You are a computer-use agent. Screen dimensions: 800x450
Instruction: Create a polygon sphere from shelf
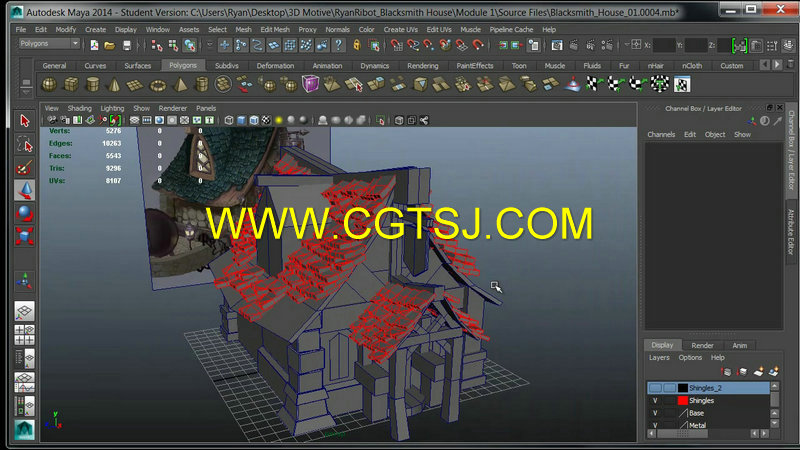49,85
